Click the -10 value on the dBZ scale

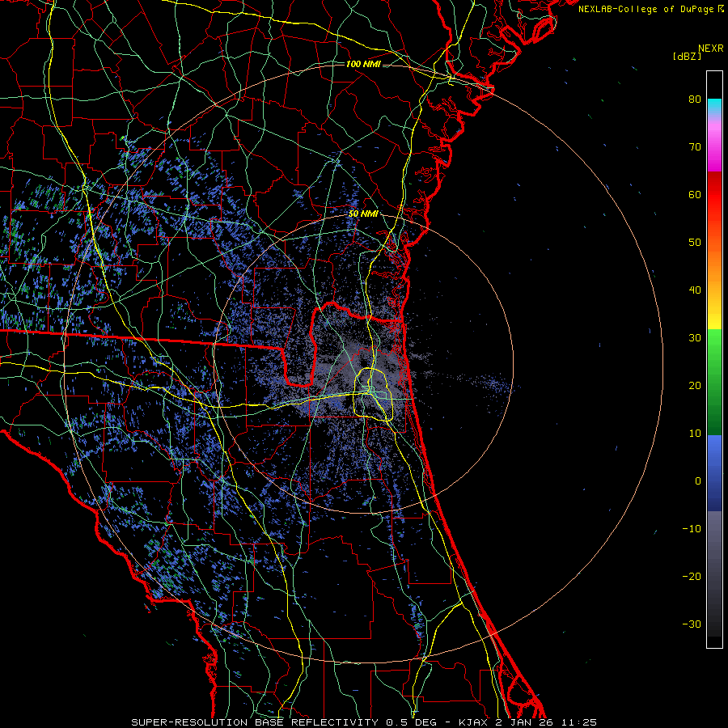click(692, 529)
